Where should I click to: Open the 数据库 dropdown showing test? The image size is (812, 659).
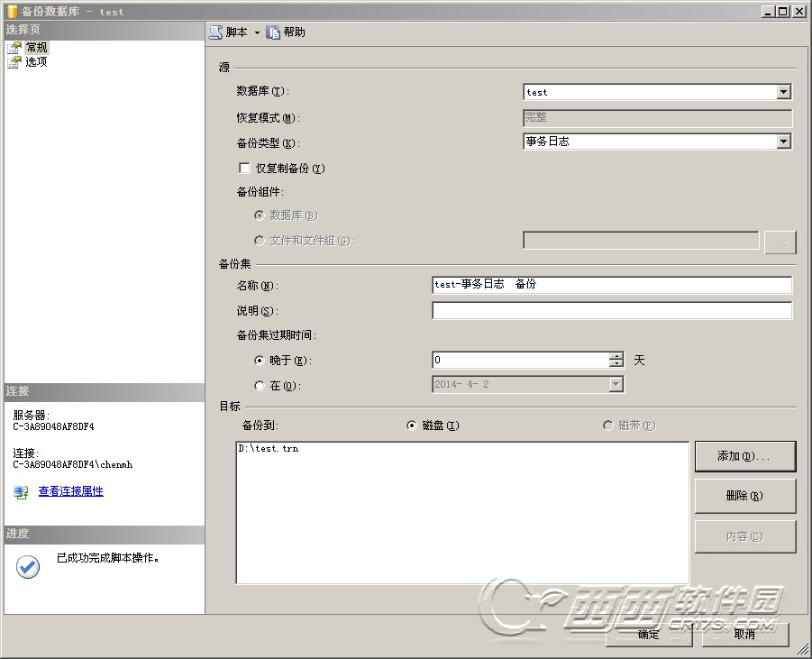[x=783, y=91]
